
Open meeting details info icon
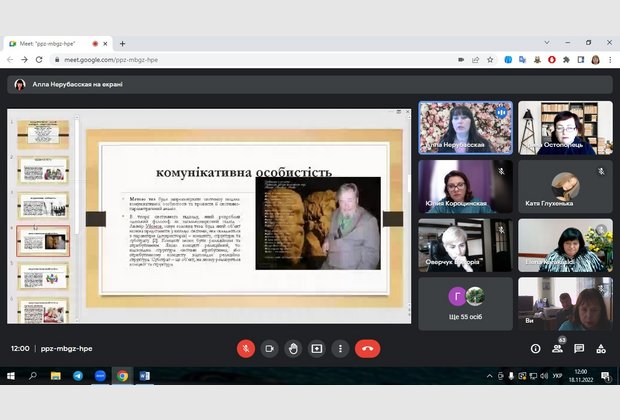[535, 349]
